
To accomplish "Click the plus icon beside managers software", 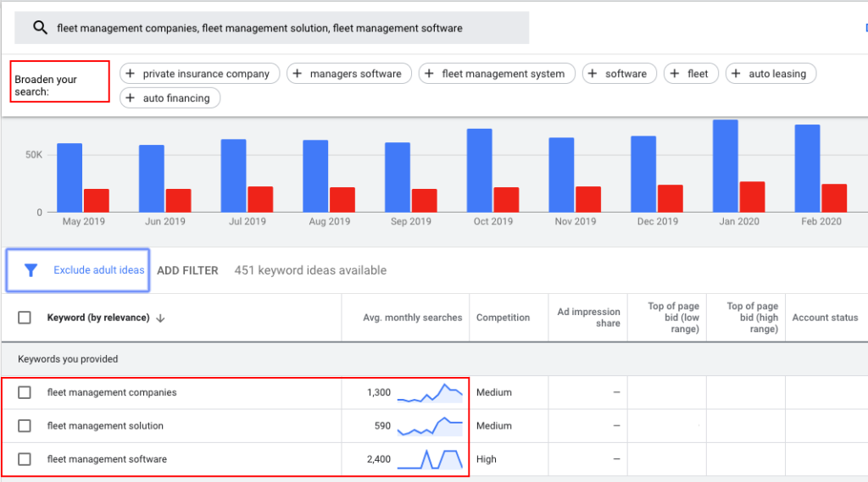I will click(x=298, y=74).
